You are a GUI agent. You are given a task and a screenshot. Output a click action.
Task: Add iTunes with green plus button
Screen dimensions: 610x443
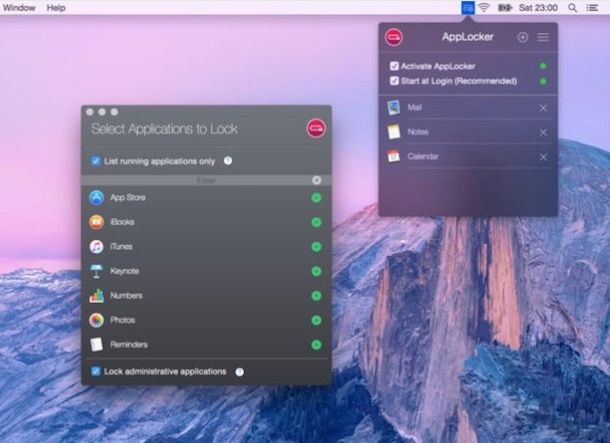316,247
